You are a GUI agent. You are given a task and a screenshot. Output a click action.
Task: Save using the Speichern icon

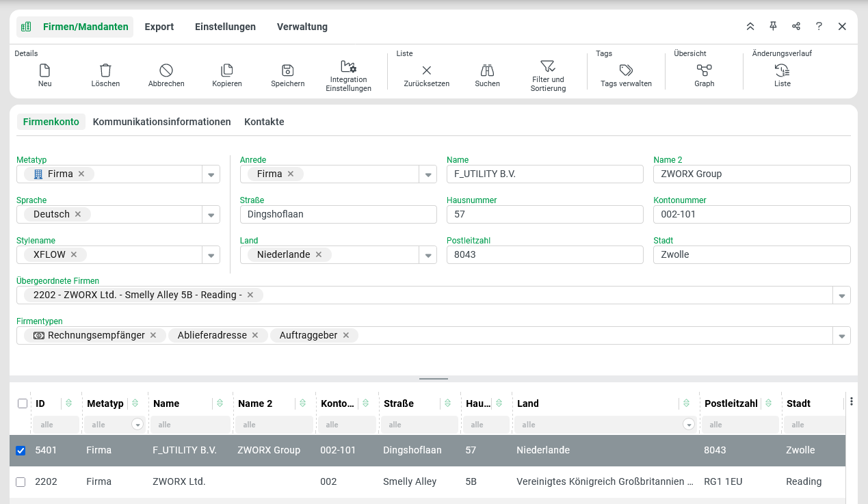[x=287, y=70]
